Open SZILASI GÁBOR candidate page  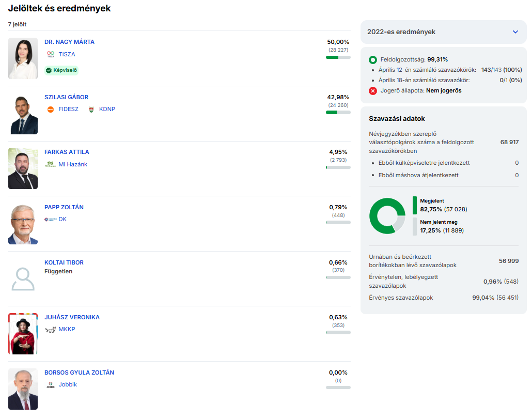(x=66, y=97)
